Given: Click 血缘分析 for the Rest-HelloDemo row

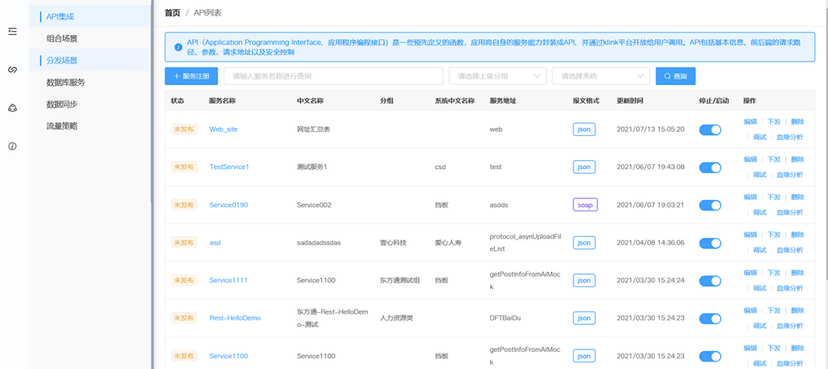Looking at the screenshot, I should [x=789, y=326].
